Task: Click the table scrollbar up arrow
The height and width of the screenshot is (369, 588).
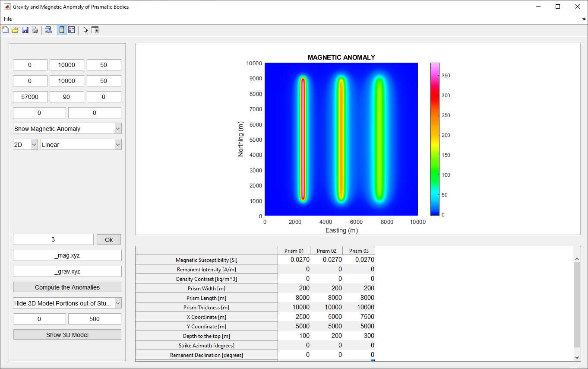Action: 577,259
